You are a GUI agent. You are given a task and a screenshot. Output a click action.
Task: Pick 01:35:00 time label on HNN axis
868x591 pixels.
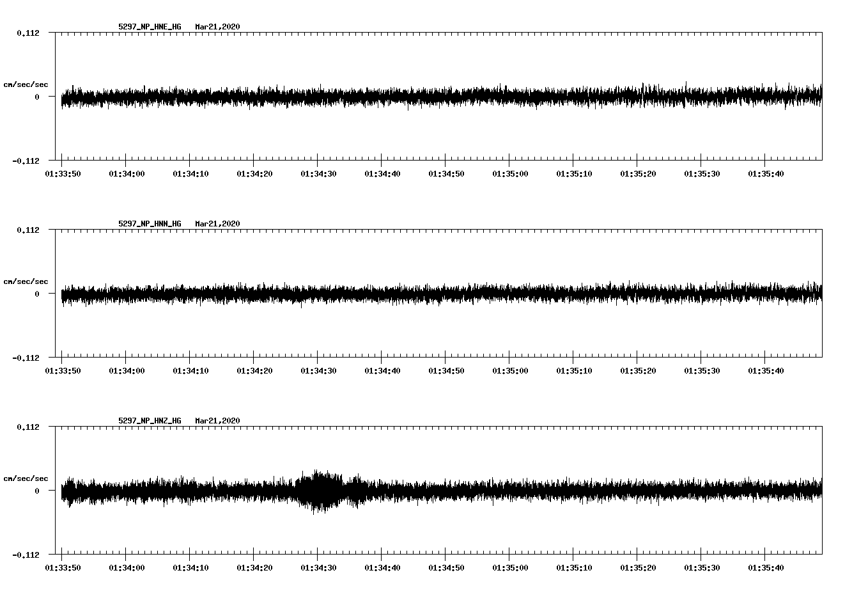point(510,371)
